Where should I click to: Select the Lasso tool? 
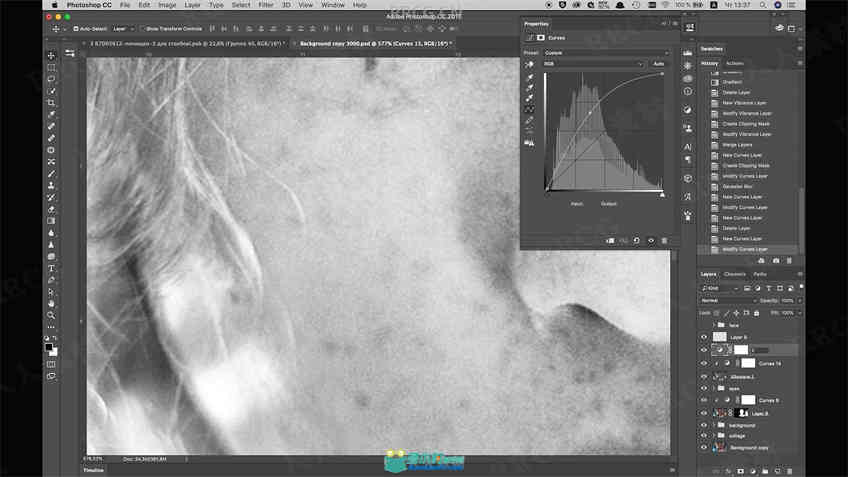coord(51,79)
